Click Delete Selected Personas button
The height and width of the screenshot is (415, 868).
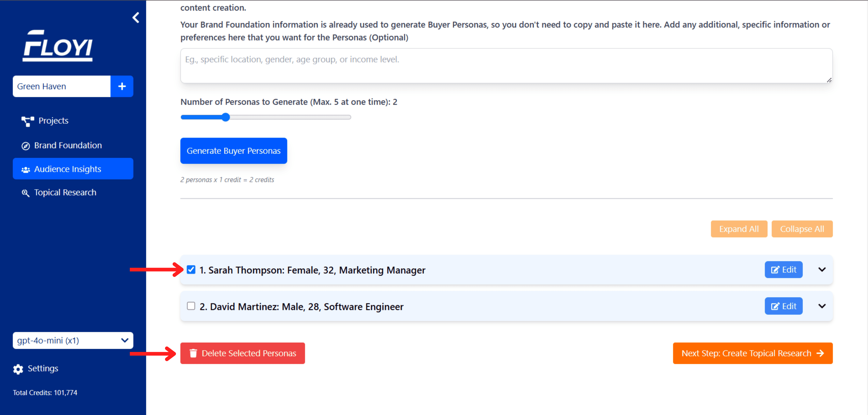[243, 353]
